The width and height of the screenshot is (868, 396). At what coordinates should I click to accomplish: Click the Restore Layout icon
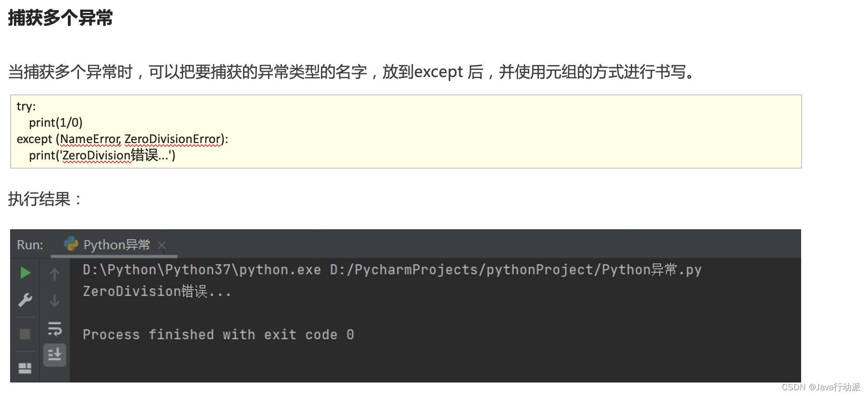25,369
